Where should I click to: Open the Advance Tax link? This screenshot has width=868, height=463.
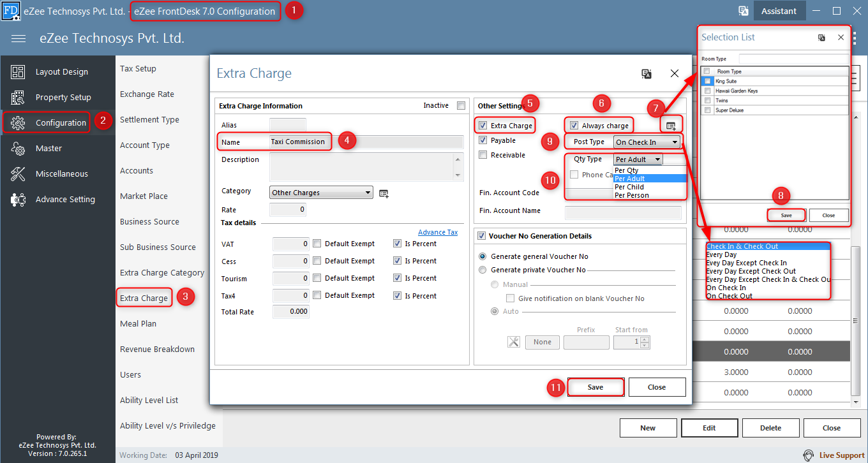[438, 232]
